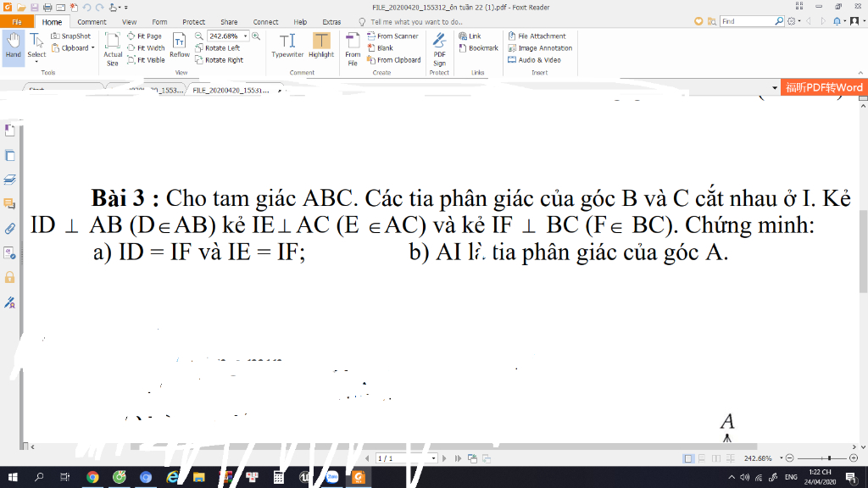
Task: Collapse the ribbon with the chevron
Action: pos(860,73)
